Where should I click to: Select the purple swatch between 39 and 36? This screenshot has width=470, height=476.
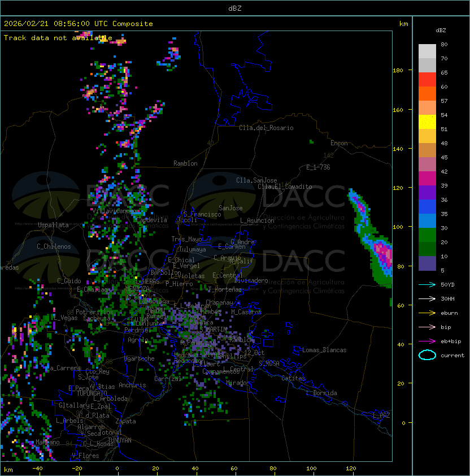427,192
